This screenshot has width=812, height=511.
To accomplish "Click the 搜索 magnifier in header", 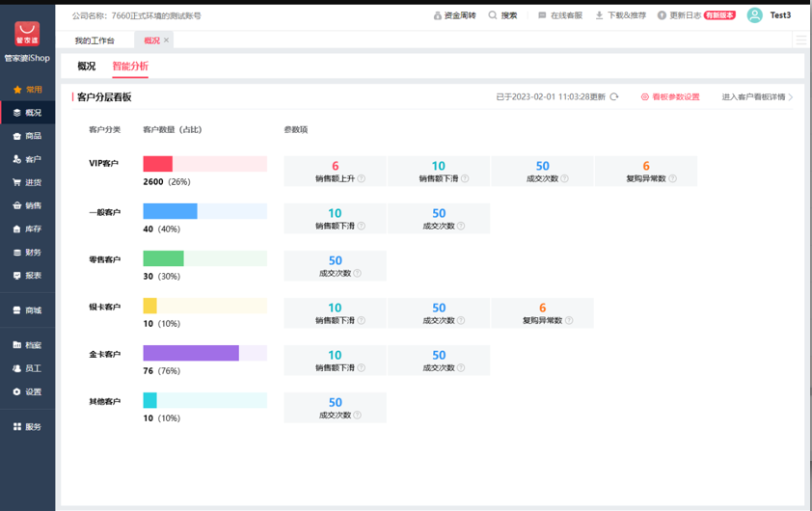I will [493, 15].
